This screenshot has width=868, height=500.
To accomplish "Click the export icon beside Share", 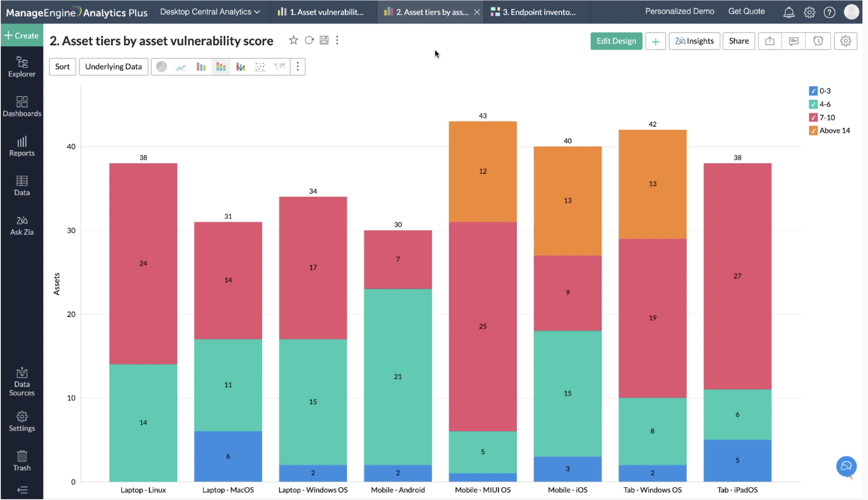I will (x=770, y=41).
